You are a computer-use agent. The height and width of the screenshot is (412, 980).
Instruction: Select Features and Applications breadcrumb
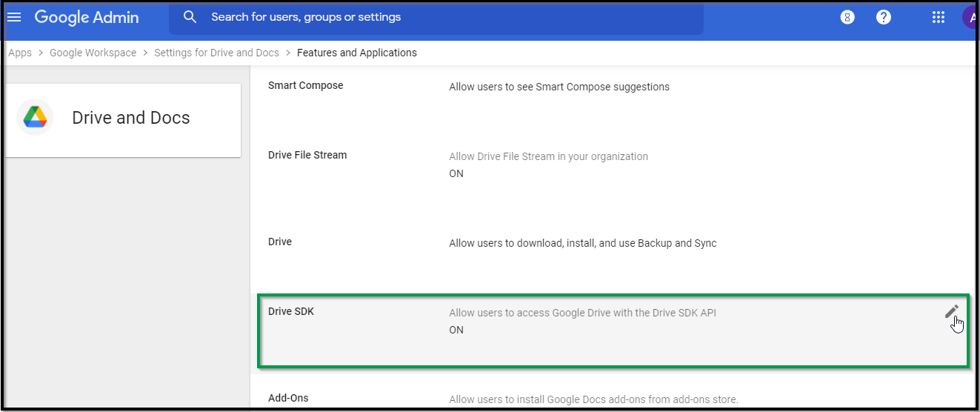pyautogui.click(x=356, y=53)
